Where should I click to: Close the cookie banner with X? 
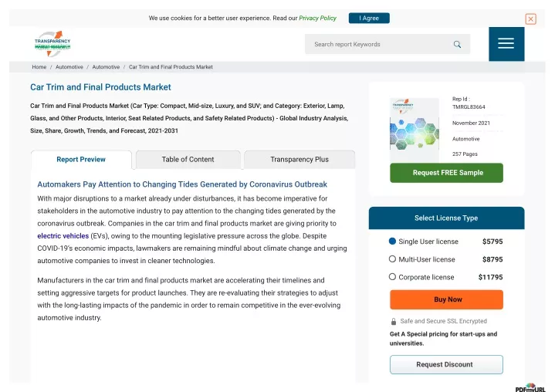pos(530,19)
